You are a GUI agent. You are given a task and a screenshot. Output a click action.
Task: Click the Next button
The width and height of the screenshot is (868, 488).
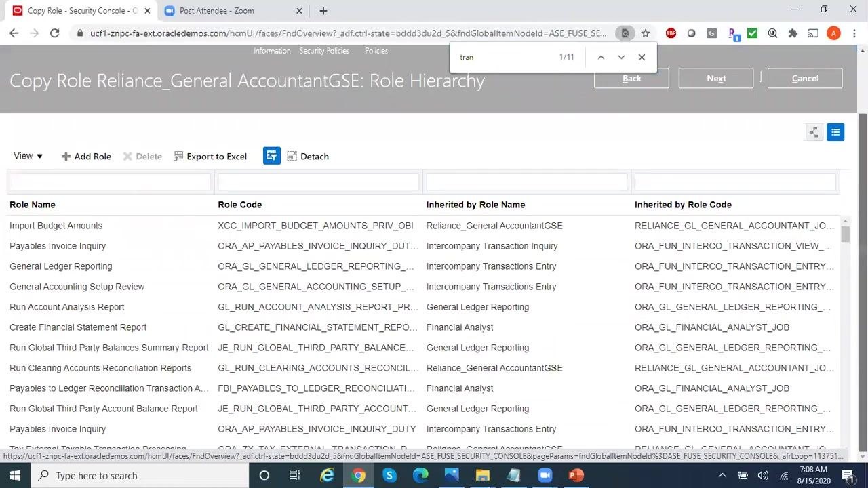(716, 78)
